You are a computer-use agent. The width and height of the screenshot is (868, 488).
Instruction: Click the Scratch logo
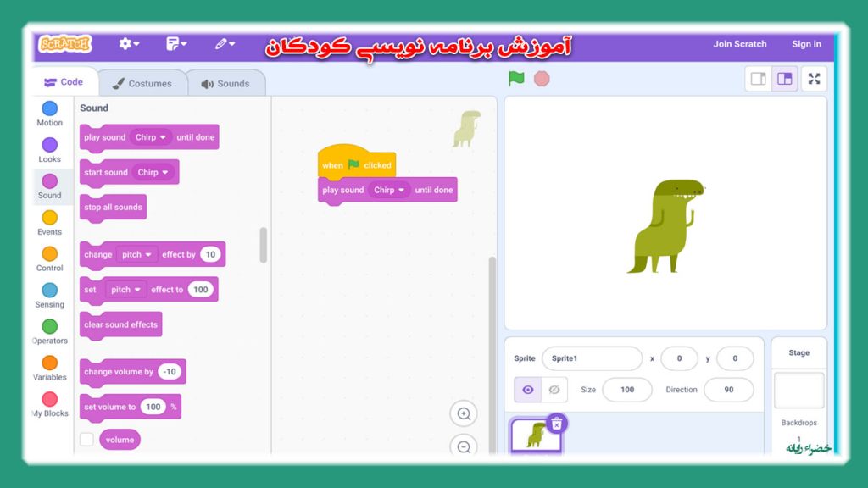[64, 44]
